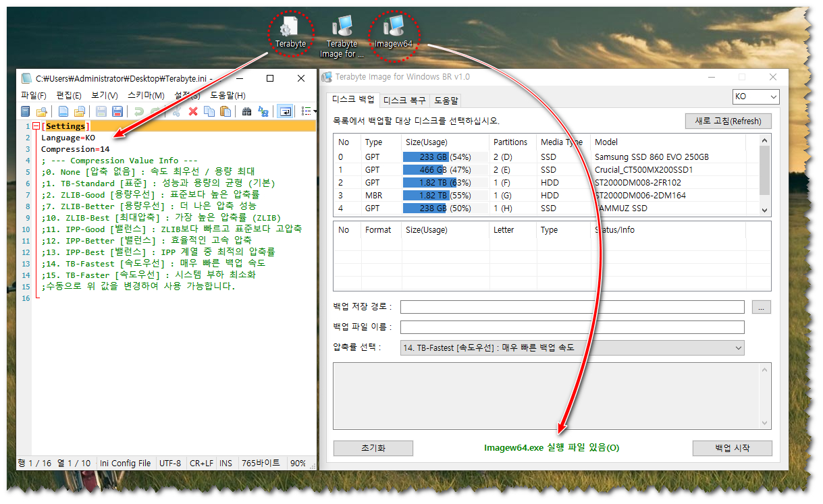Viewport: 823px width, 504px height.
Task: Click the ... browse button for backup path
Action: point(762,307)
